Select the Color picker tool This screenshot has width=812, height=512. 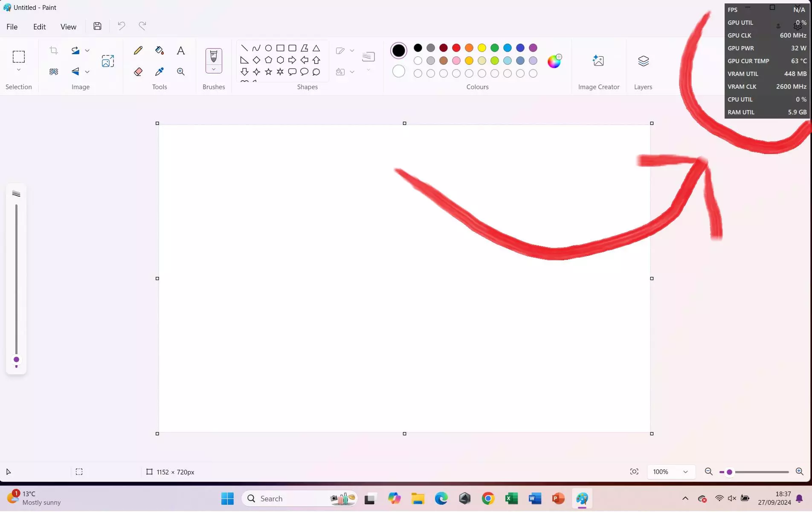click(159, 72)
